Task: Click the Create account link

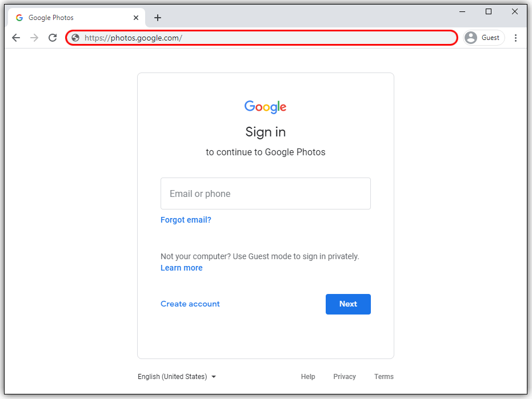Action: coord(190,304)
